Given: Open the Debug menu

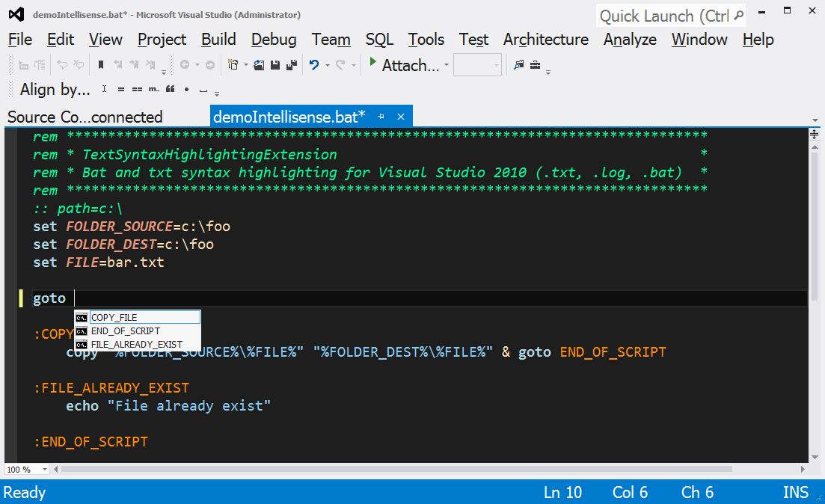Looking at the screenshot, I should 273,39.
